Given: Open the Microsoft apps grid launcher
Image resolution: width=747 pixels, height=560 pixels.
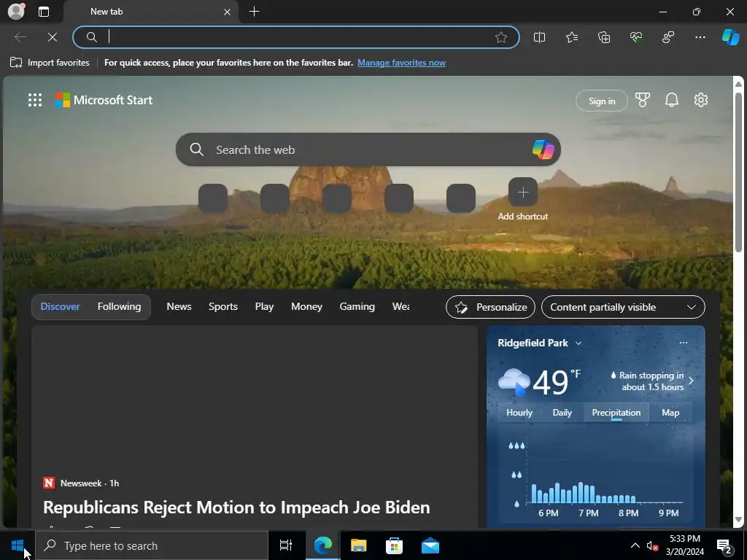Looking at the screenshot, I should tap(35, 100).
